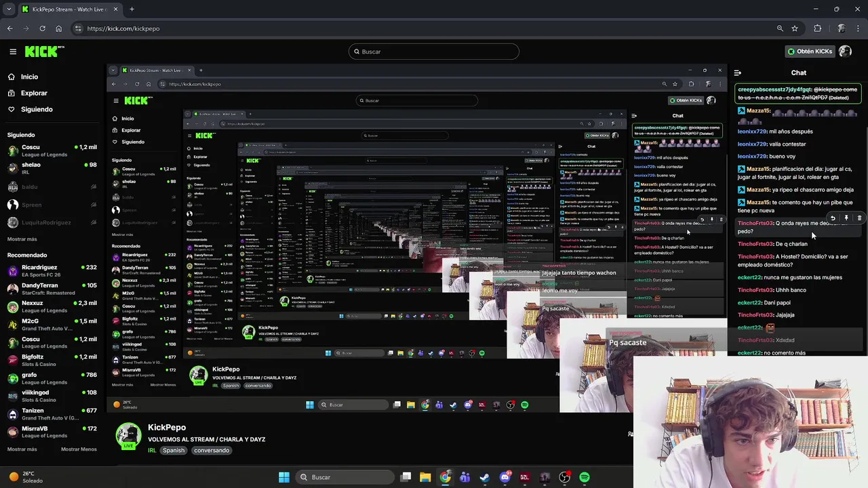
Task: Go back in the browser
Action: coord(10,28)
